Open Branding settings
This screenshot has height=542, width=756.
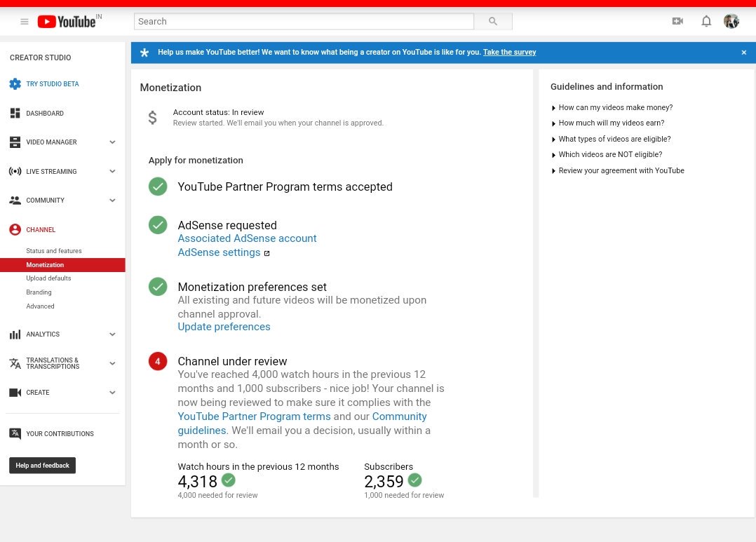(39, 292)
